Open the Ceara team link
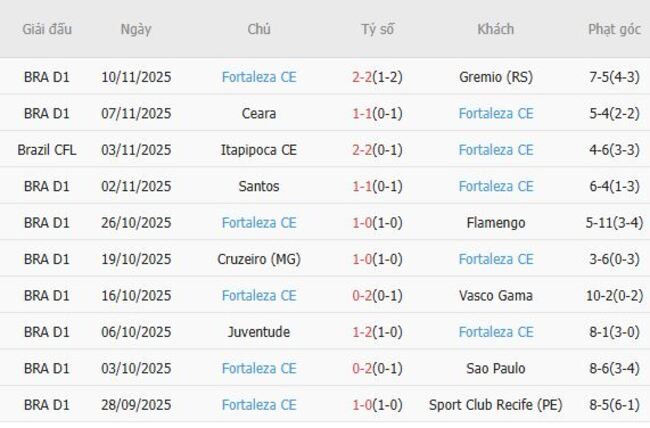This screenshot has height=428, width=650. [259, 114]
